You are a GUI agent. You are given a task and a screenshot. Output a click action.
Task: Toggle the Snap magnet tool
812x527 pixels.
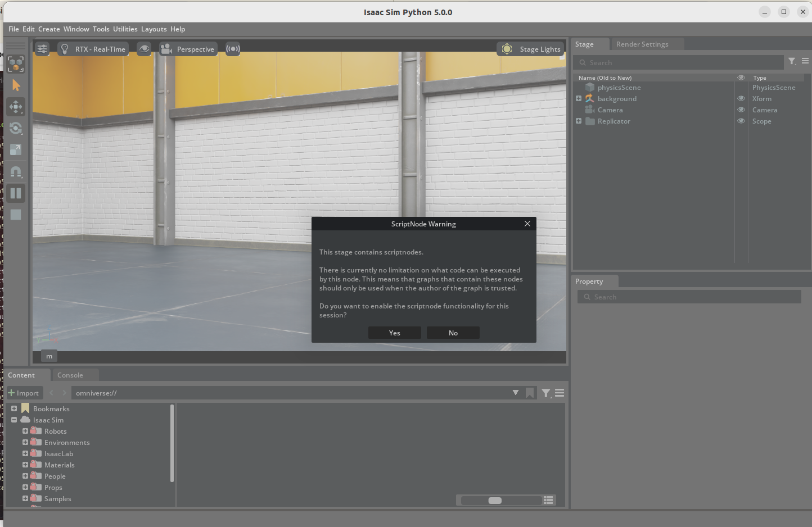pos(16,171)
